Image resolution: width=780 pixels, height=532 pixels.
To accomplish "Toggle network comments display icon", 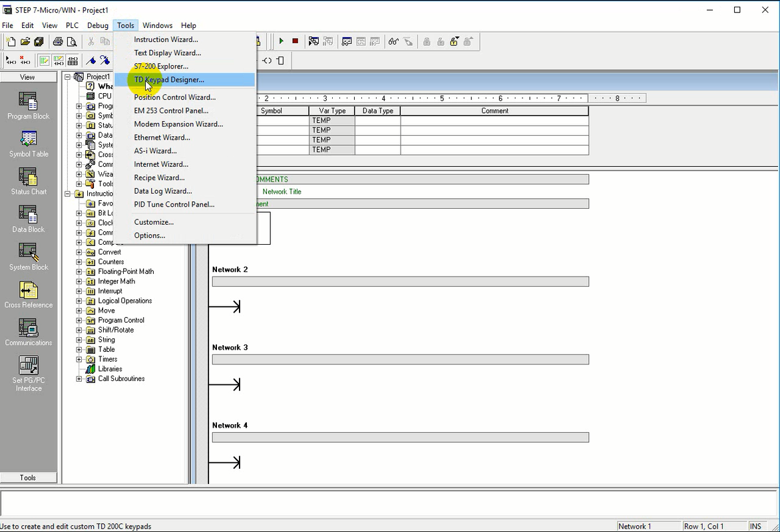I will (58, 61).
